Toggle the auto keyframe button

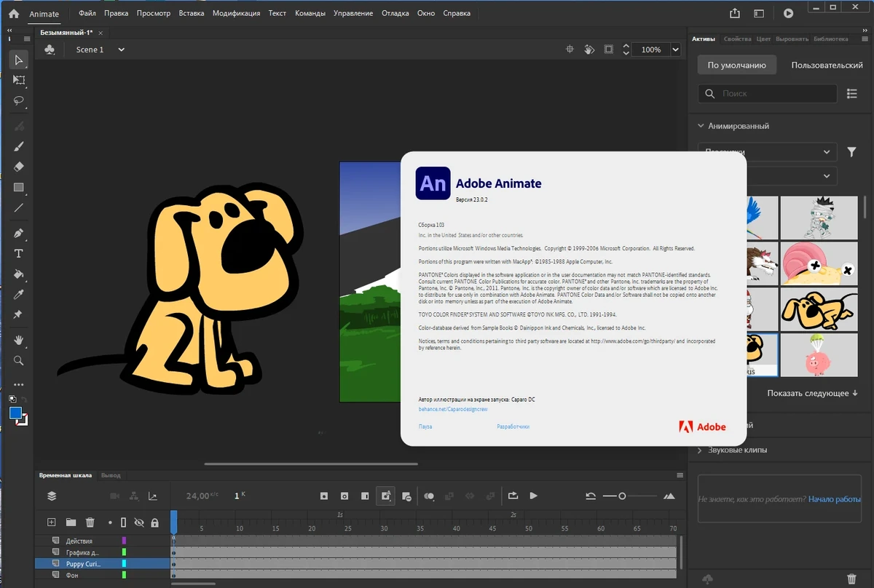[x=386, y=496]
